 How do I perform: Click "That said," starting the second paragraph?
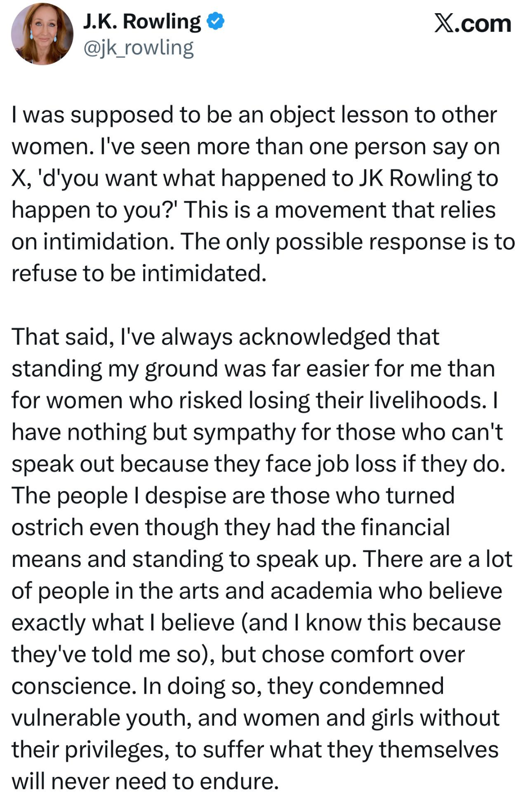tap(63, 337)
